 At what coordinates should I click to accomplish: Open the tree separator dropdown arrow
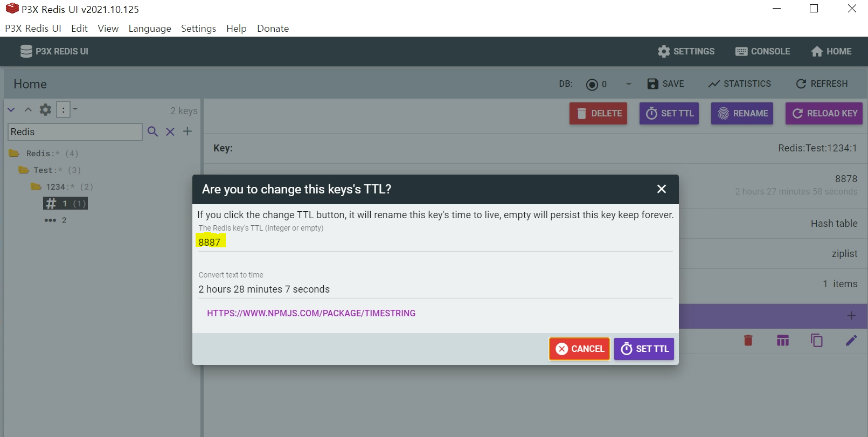tap(75, 109)
